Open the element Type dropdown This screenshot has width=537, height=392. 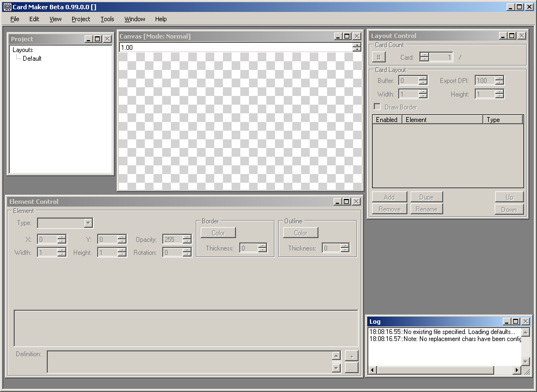point(88,223)
